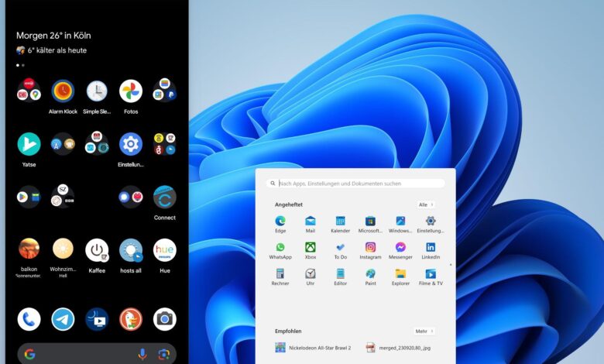Click the Start menu search field
Screen dimensions: 604x364
355,184
